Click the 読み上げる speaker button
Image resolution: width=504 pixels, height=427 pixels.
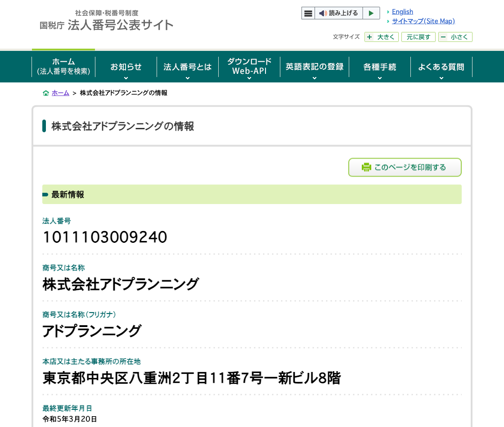pyautogui.click(x=338, y=13)
